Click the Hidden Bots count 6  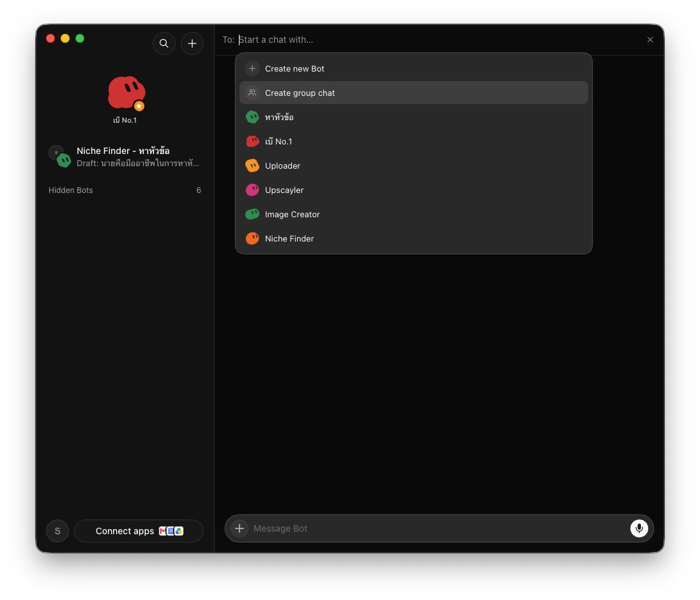pyautogui.click(x=199, y=190)
